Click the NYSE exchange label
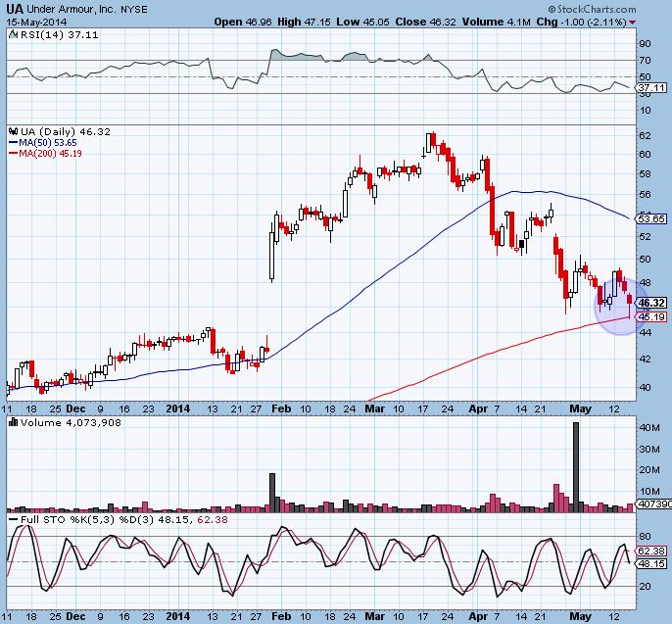Viewport: 672px width, 624px height. [x=133, y=9]
